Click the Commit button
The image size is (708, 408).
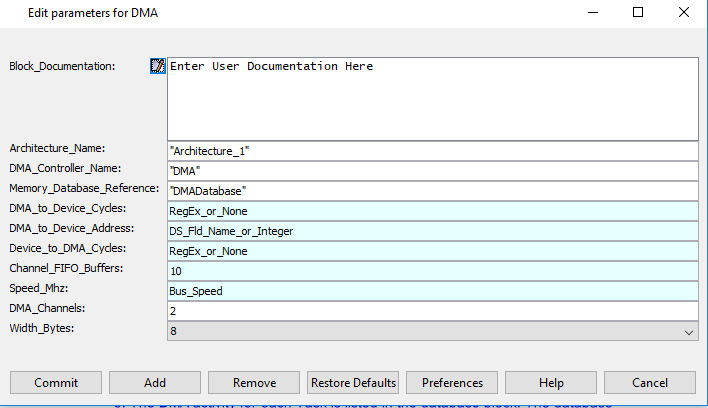pos(56,383)
